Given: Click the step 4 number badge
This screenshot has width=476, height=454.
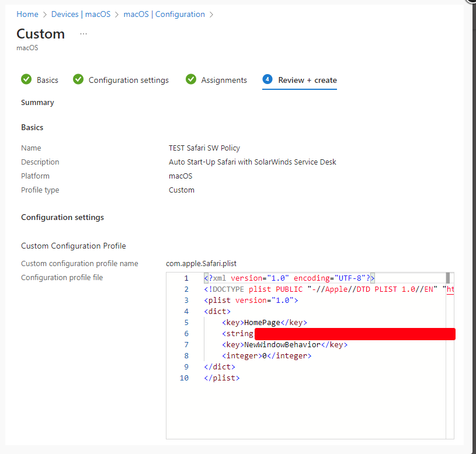Looking at the screenshot, I should 267,79.
